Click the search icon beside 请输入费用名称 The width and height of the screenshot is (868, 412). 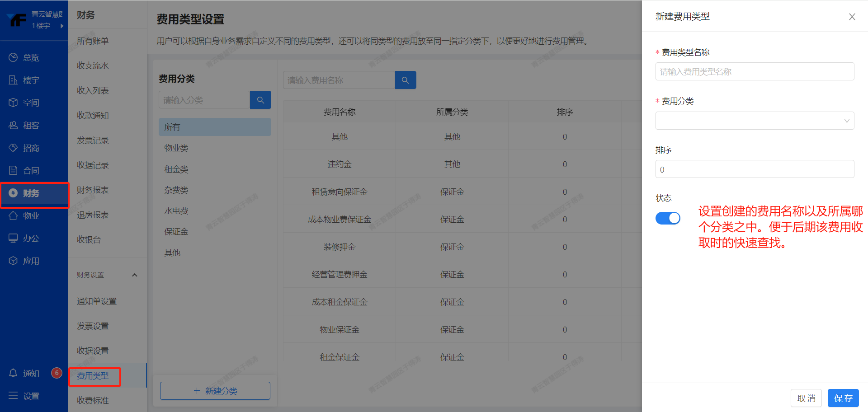point(405,80)
